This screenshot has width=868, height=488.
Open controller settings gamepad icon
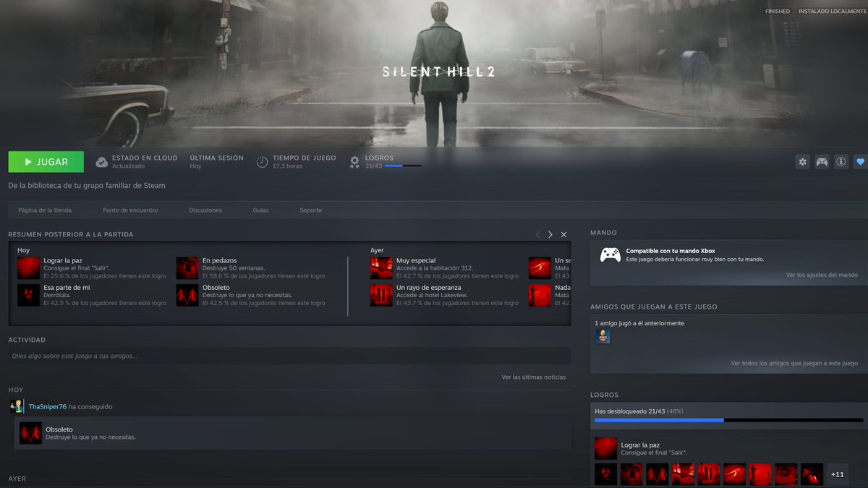tap(822, 162)
